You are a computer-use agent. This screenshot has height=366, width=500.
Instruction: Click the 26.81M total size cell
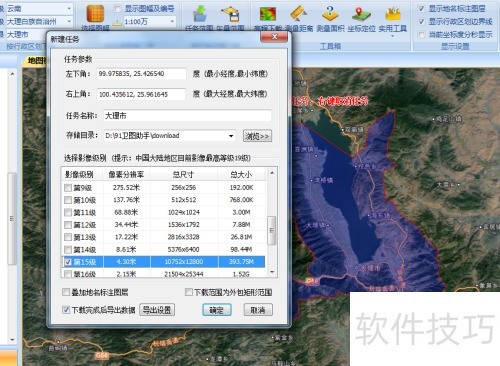point(242,237)
